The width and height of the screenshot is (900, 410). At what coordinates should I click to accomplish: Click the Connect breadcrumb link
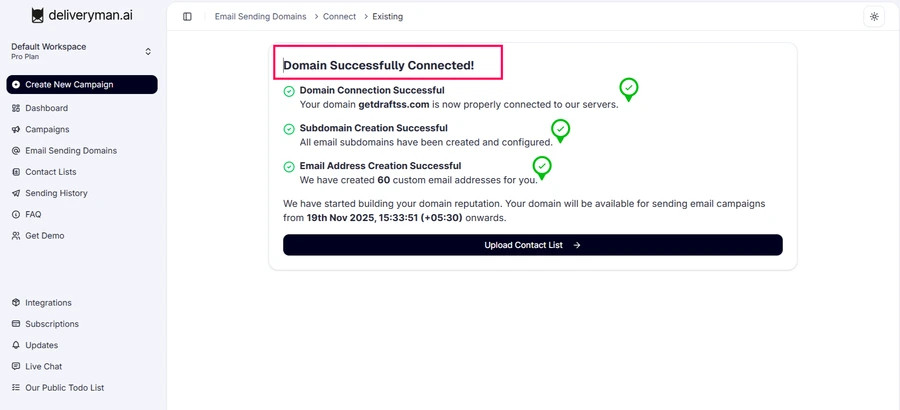[x=339, y=17]
